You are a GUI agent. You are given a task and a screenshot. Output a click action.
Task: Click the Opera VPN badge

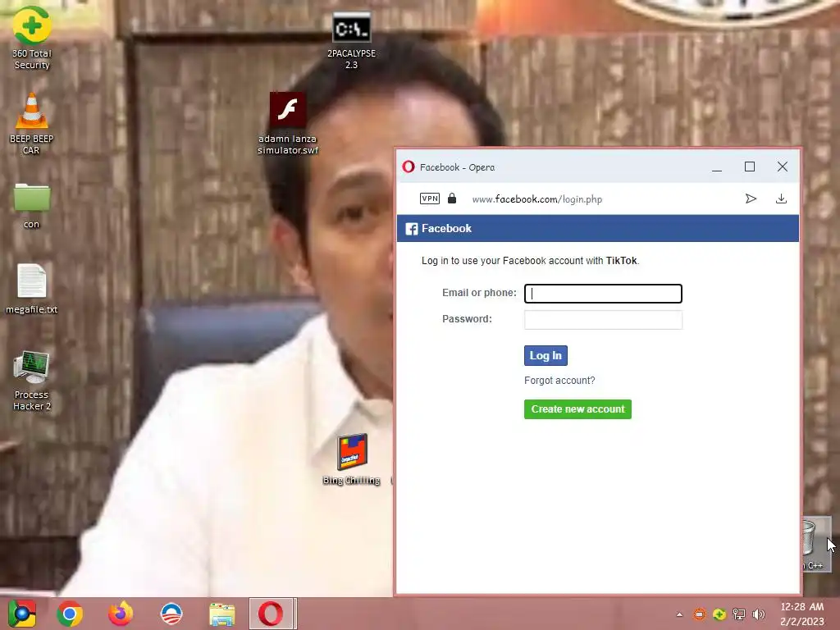(x=430, y=199)
